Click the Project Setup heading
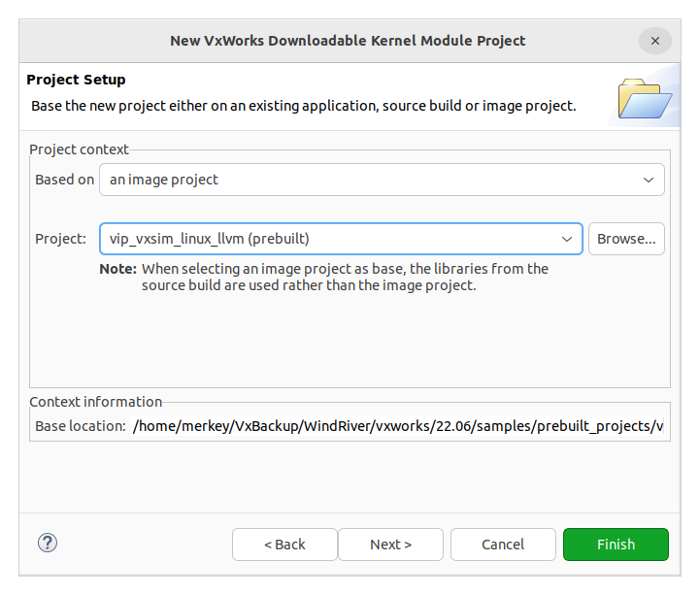 (x=76, y=80)
